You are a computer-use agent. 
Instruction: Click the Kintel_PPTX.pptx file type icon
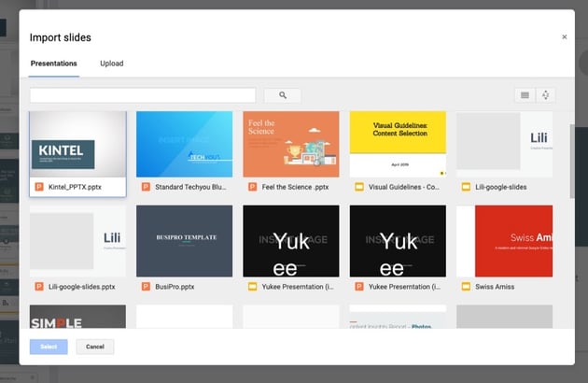(39, 187)
